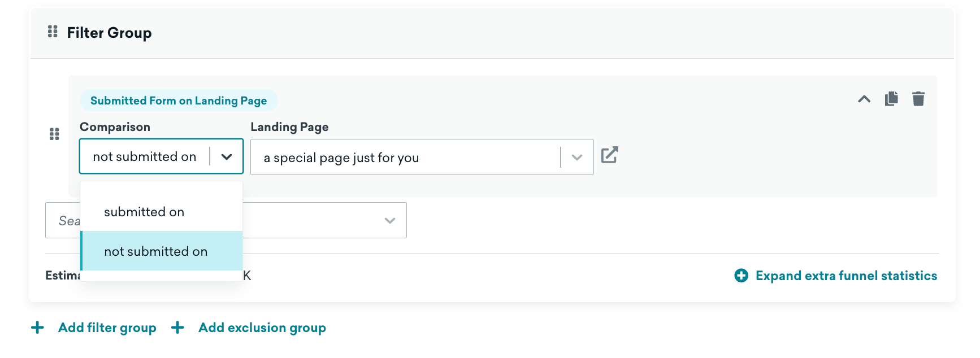The image size is (980, 358).
Task: Toggle the Comparison dropdown arrow
Action: coord(227,157)
